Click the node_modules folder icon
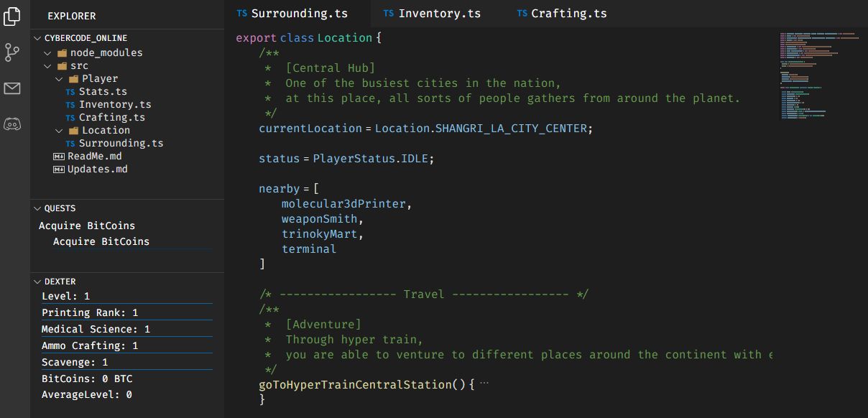This screenshot has width=868, height=418. click(62, 53)
